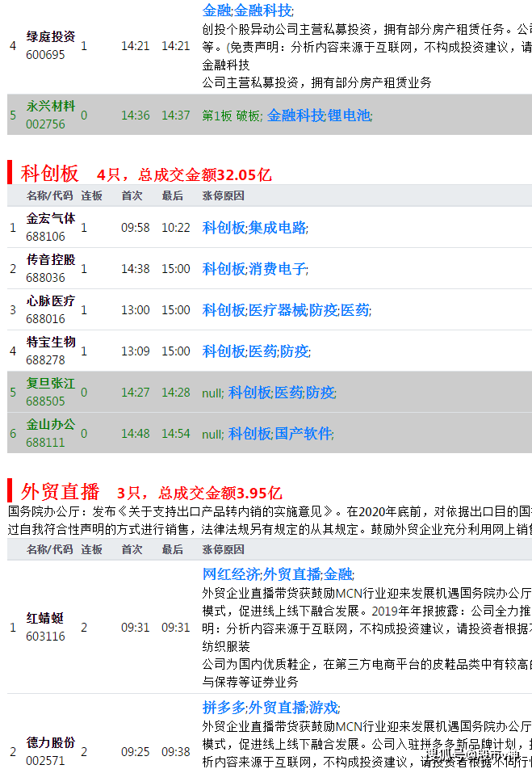
Task: Select 第1板 破板 label in 永兴材料 row
Action: [x=232, y=116]
